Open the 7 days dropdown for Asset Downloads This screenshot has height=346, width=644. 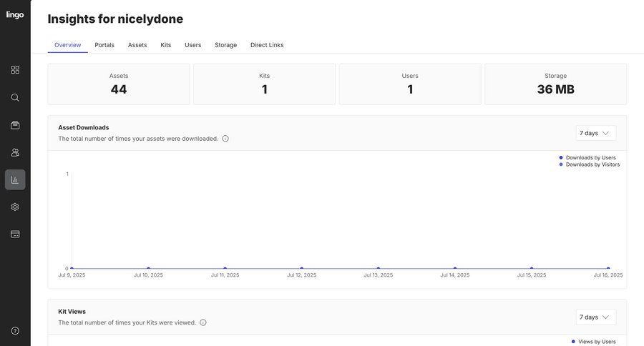[596, 133]
